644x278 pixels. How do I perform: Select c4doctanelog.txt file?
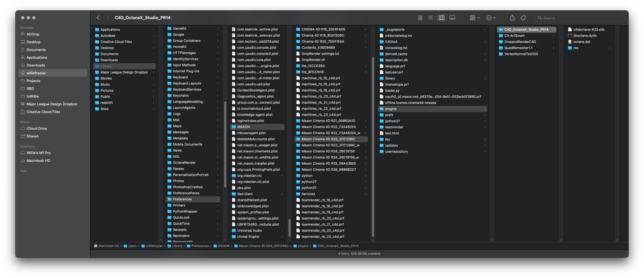pos(432,36)
